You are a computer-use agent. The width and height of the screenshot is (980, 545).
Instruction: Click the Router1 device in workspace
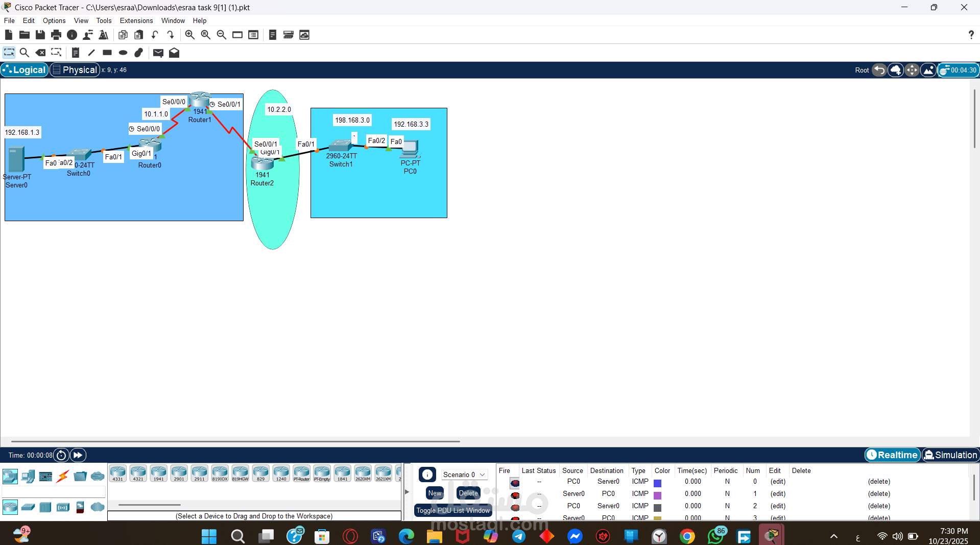pos(200,100)
